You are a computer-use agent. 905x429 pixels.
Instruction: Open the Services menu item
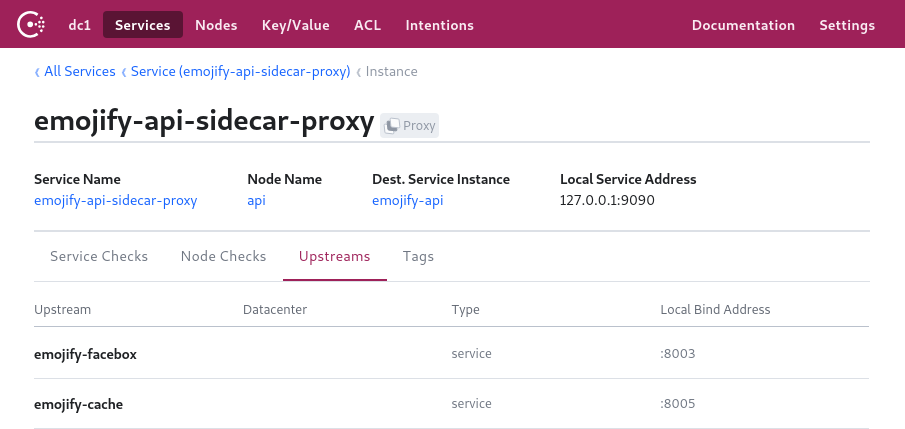pos(143,25)
